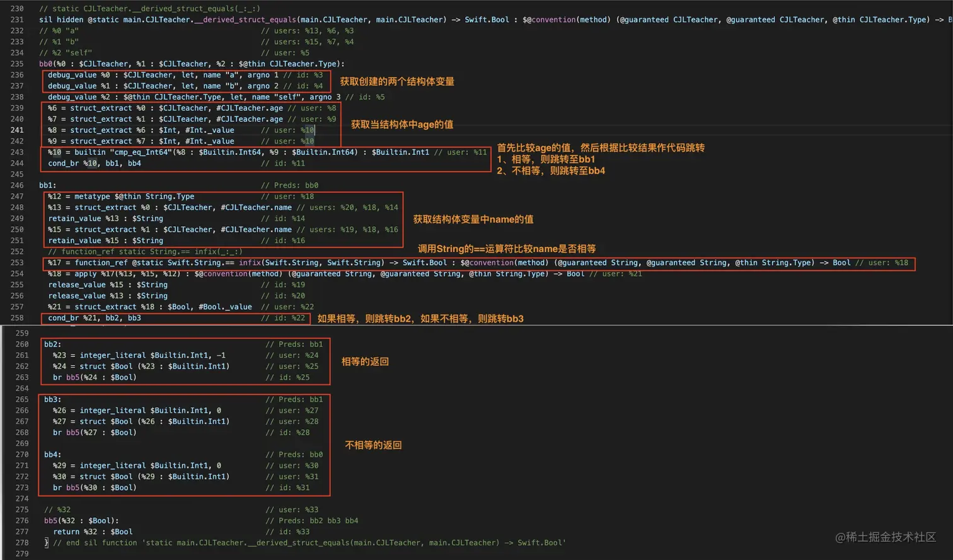Click '%23 = integer_literal $Builtin.Int1, -1' line
Image resolution: width=953 pixels, height=560 pixels.
[185, 355]
